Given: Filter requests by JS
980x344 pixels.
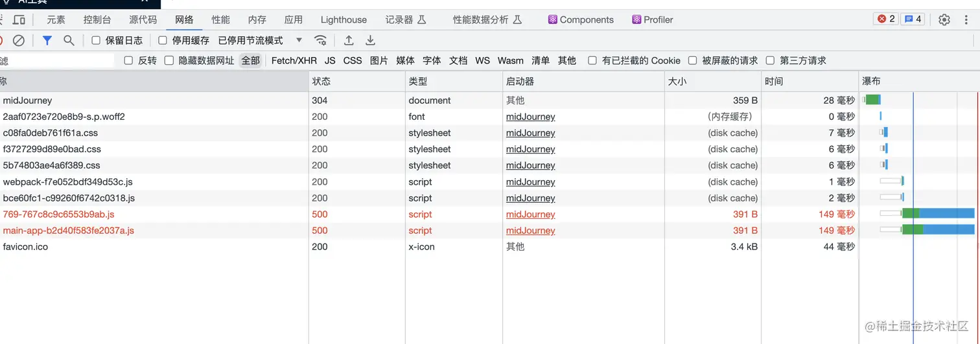Looking at the screenshot, I should [x=330, y=60].
